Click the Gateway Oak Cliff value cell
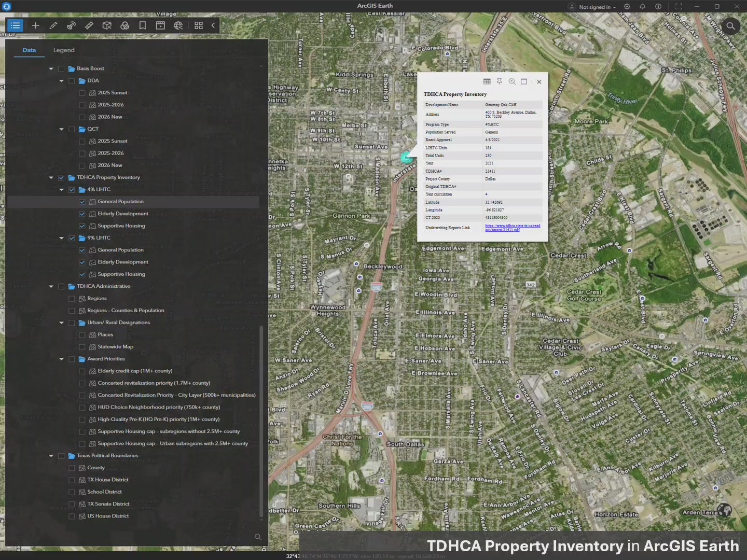Screen dimensions: 747x560 [513, 105]
